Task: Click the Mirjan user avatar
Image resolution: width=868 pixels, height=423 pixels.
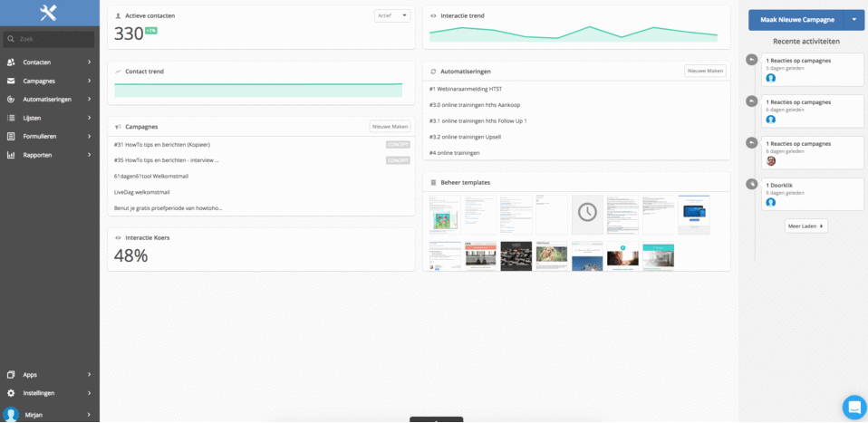Action: 11,414
